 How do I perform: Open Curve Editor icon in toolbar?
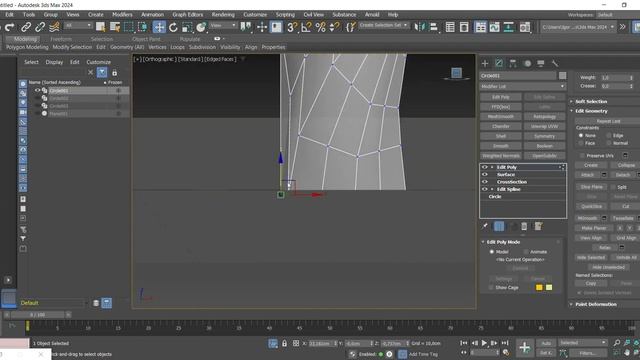[495, 27]
